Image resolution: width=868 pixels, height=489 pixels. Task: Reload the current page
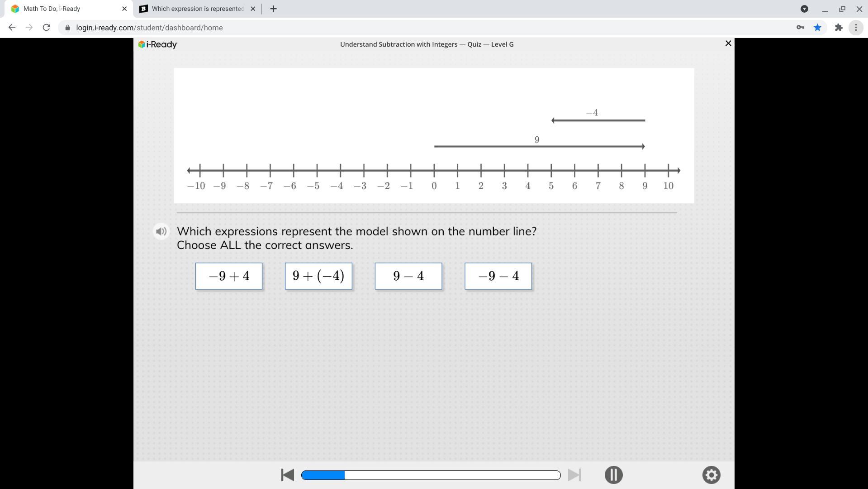point(46,28)
